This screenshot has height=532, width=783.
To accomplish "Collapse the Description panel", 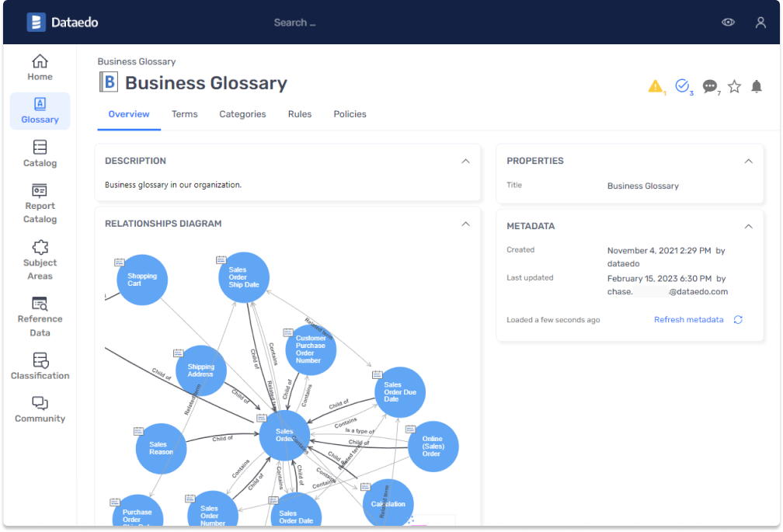I will tap(465, 161).
